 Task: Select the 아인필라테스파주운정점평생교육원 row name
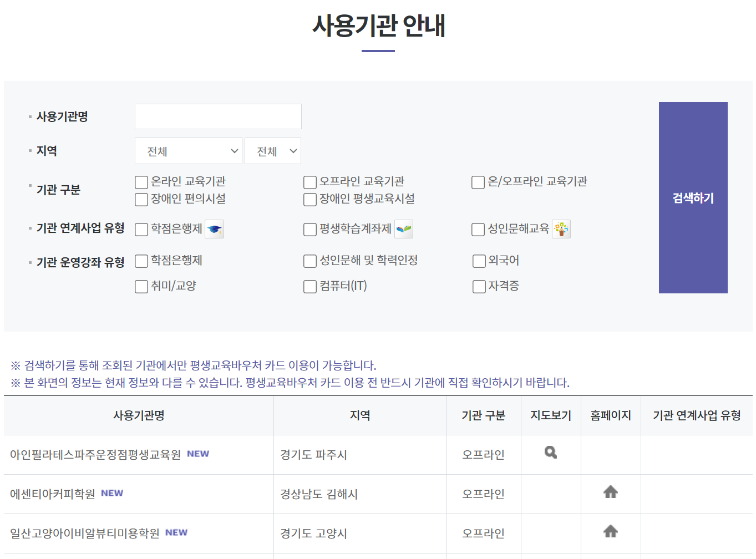(95, 455)
